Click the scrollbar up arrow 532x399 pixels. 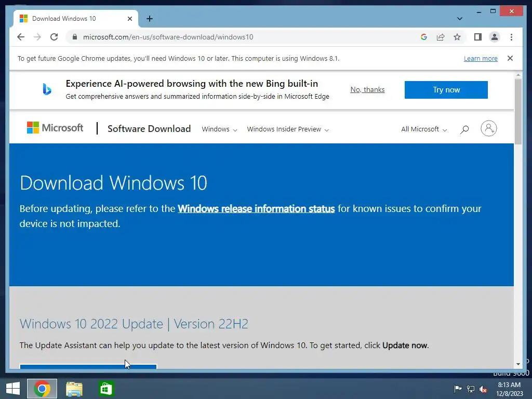click(x=518, y=75)
